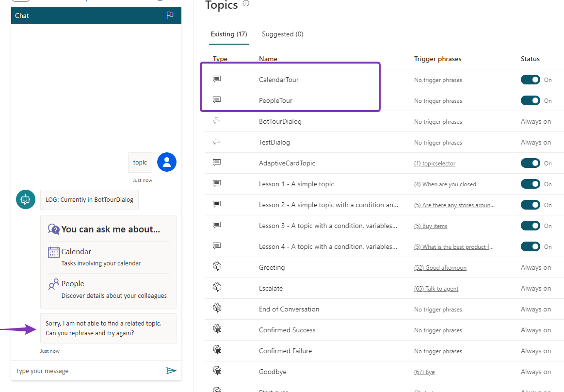Click the dialog type icon for TestDialog
The width and height of the screenshot is (564, 392).
pos(217,142)
